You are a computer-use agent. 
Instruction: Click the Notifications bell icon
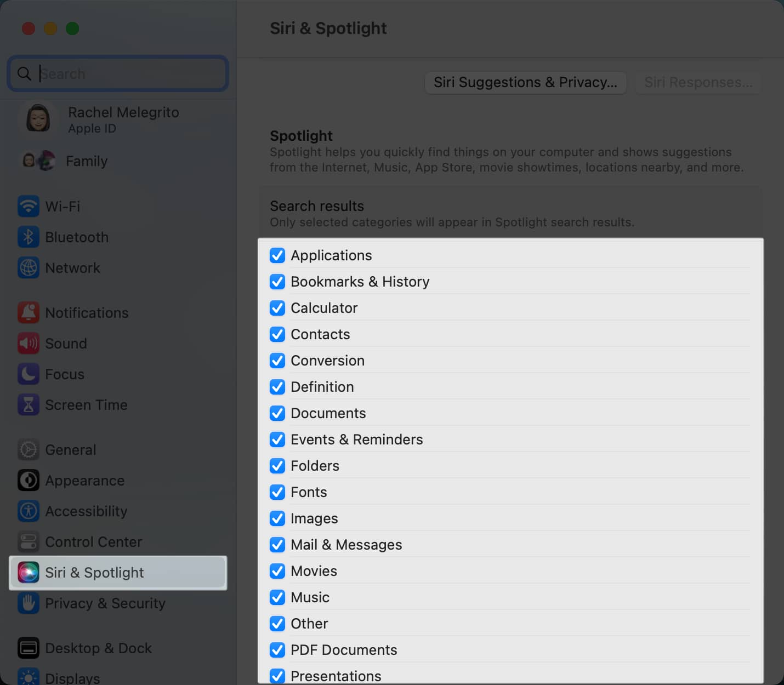point(28,313)
